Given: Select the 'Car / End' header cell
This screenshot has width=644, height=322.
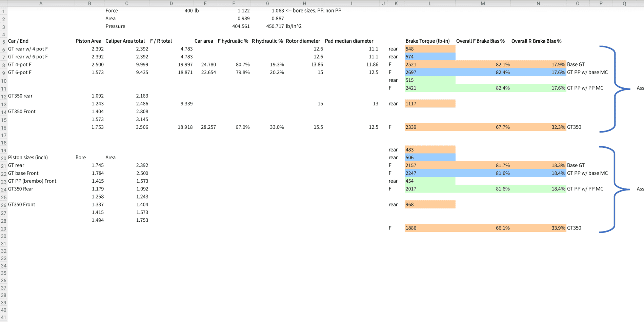Looking at the screenshot, I should [18, 41].
